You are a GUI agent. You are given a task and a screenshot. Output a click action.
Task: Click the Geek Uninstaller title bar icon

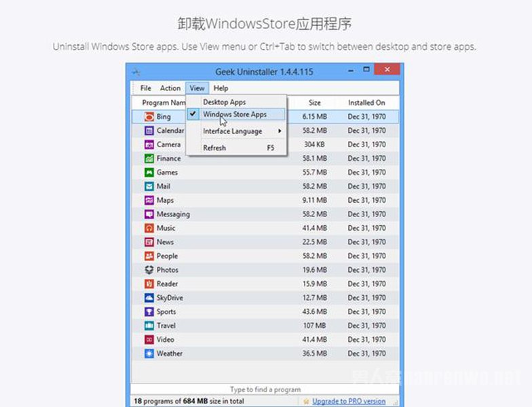[x=136, y=72]
